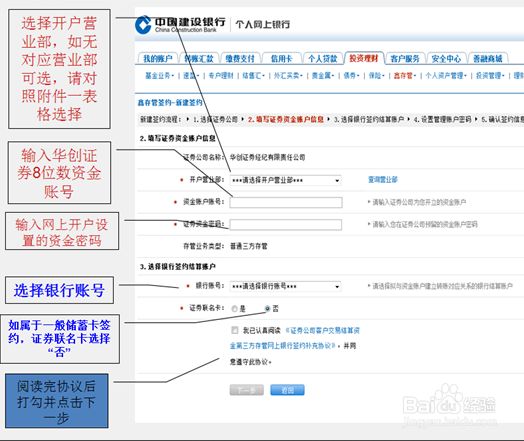Click the 个人网上银行 header title
This screenshot has height=441, width=524.
(x=263, y=24)
